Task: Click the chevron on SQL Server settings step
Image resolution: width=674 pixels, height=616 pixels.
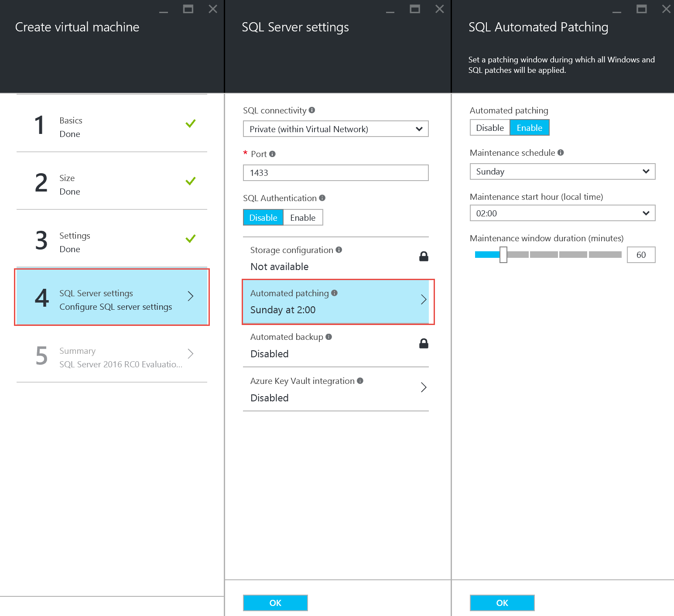Action: pos(190,296)
